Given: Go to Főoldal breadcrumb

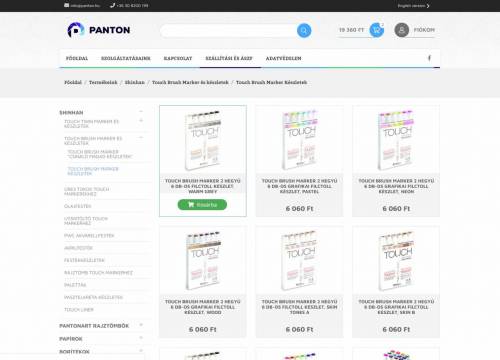Looking at the screenshot, I should [73, 82].
